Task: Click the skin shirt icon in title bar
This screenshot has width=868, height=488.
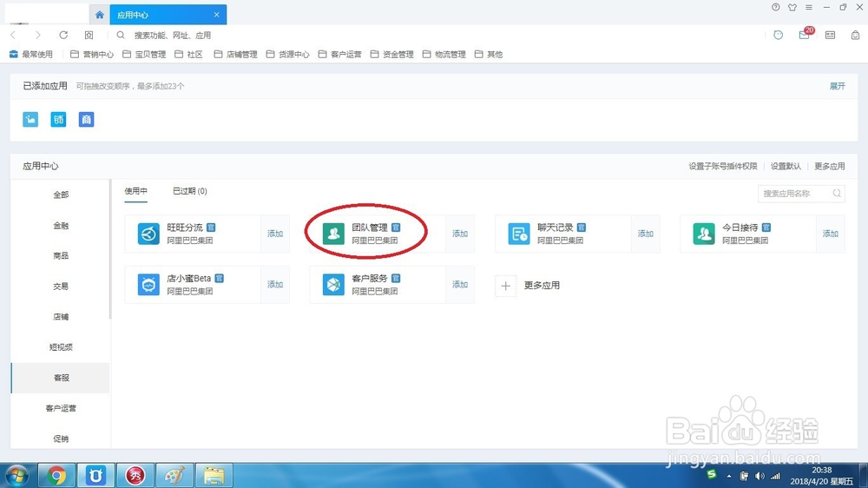Action: tap(792, 7)
